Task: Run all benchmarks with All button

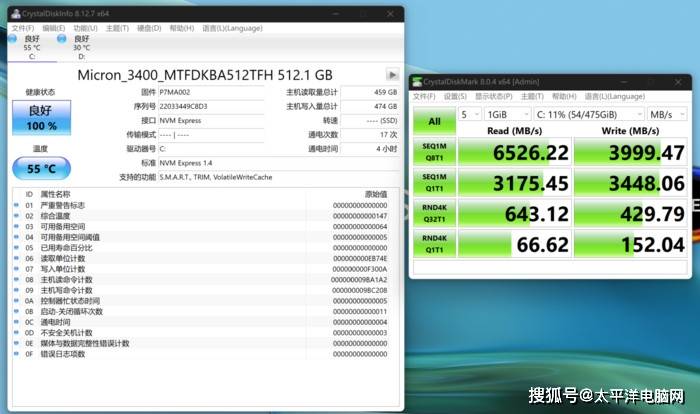Action: pyautogui.click(x=434, y=121)
